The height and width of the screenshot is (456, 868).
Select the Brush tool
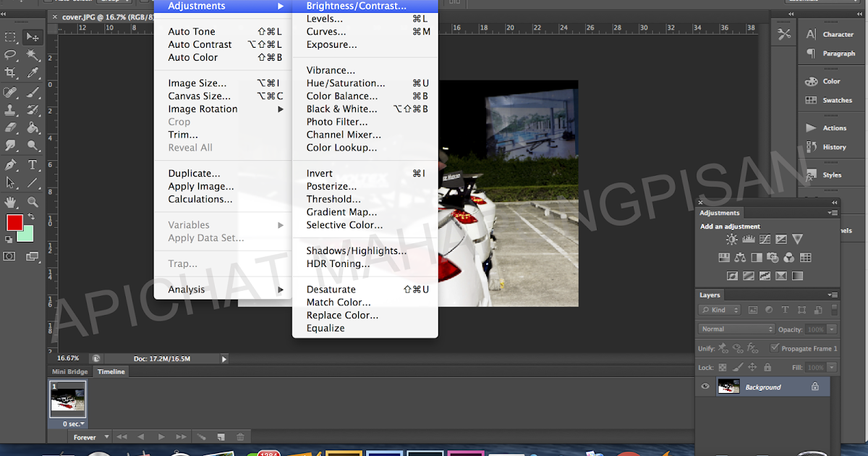click(x=33, y=92)
